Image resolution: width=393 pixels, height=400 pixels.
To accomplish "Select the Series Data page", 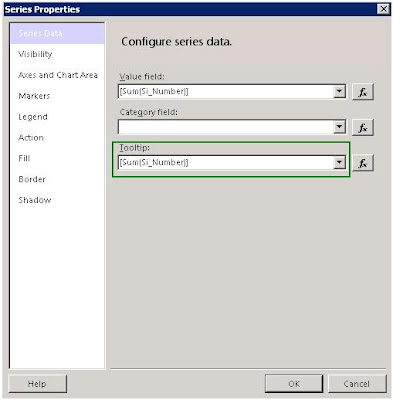I will 57,33.
